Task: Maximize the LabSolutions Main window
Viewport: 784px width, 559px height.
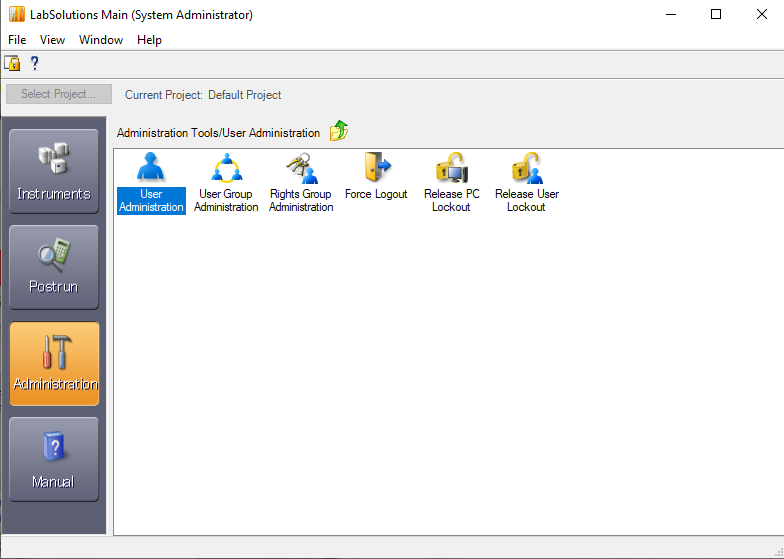Action: pyautogui.click(x=716, y=14)
